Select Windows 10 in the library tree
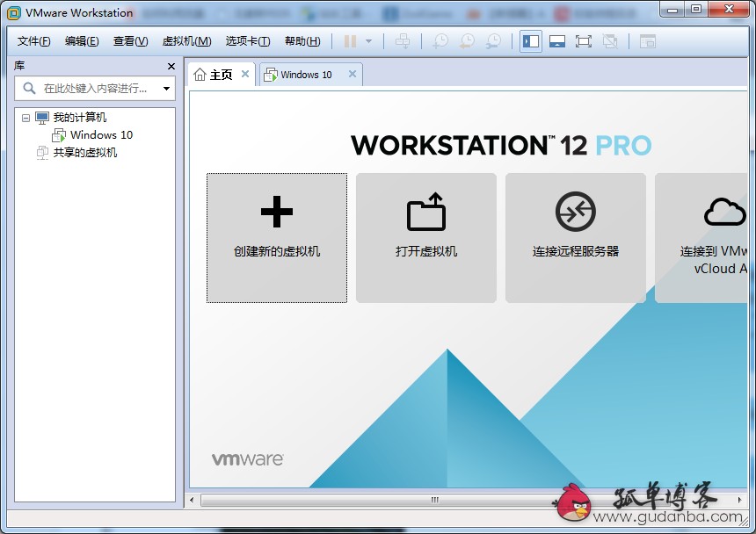756x534 pixels. pyautogui.click(x=101, y=135)
